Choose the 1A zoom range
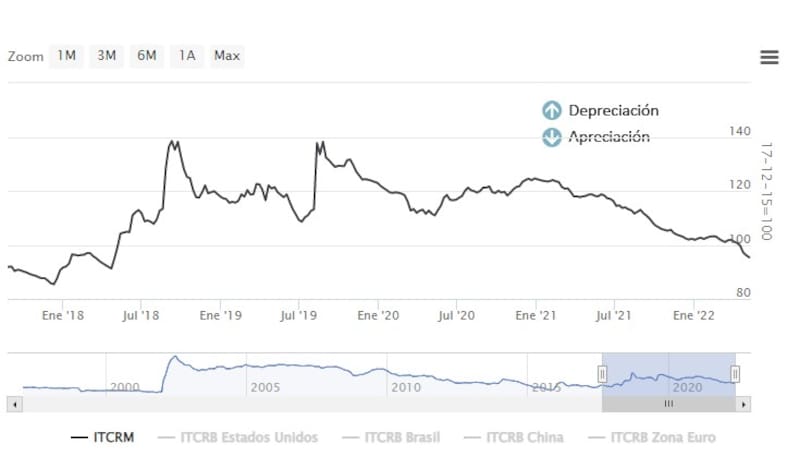The width and height of the screenshot is (800, 456). [x=187, y=56]
